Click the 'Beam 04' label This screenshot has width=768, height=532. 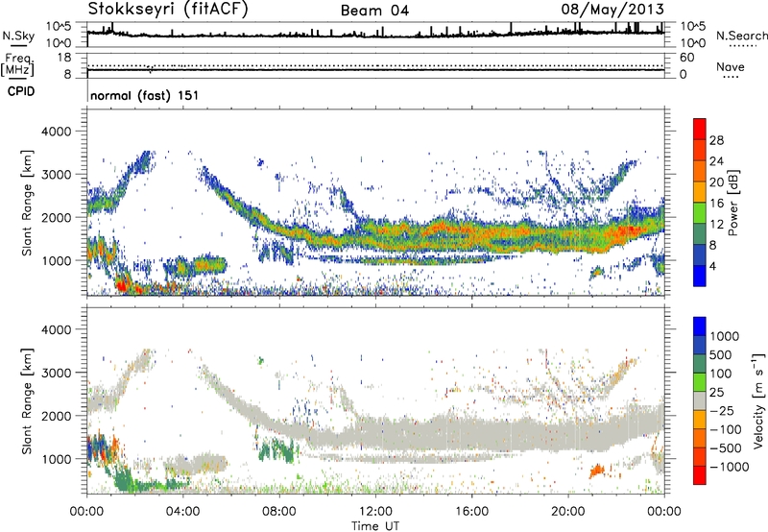374,11
